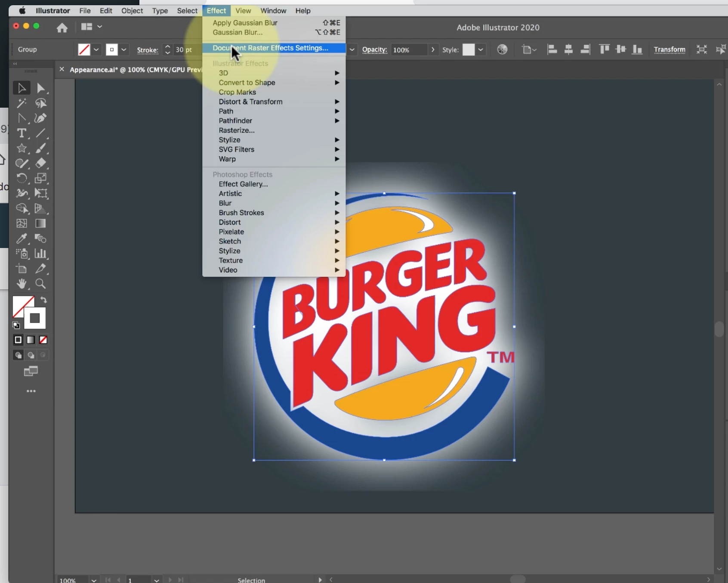Screen dimensions: 728x583
Task: Click Horizontal Align Left icon
Action: (x=552, y=50)
